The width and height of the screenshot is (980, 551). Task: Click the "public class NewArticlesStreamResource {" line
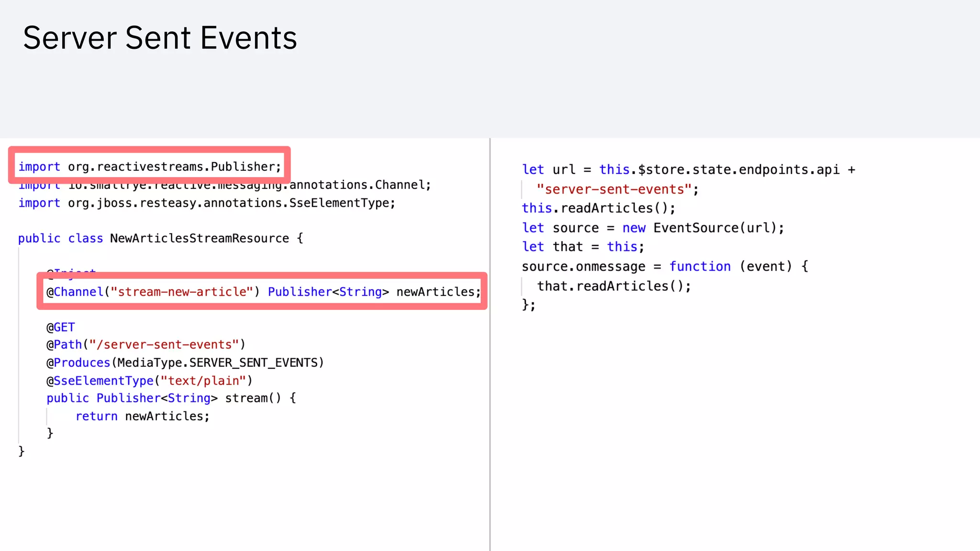point(160,238)
